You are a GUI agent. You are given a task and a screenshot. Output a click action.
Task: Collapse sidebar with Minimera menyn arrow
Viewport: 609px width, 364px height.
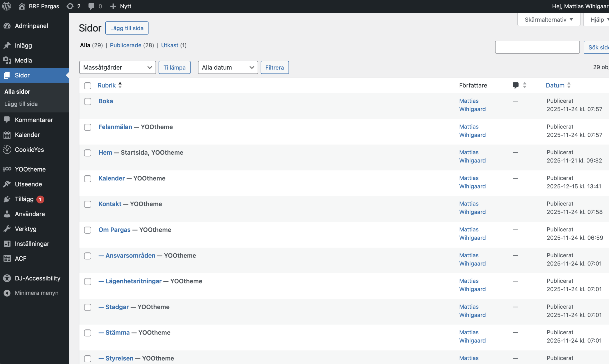tap(7, 293)
